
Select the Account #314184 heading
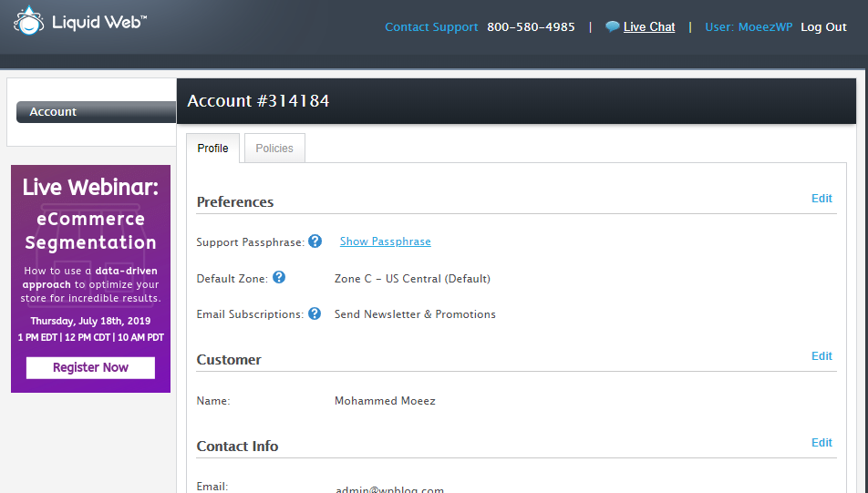click(258, 101)
